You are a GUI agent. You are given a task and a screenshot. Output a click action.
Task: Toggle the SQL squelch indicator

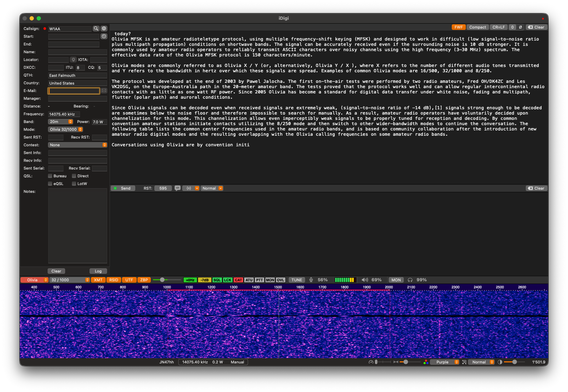pos(217,280)
